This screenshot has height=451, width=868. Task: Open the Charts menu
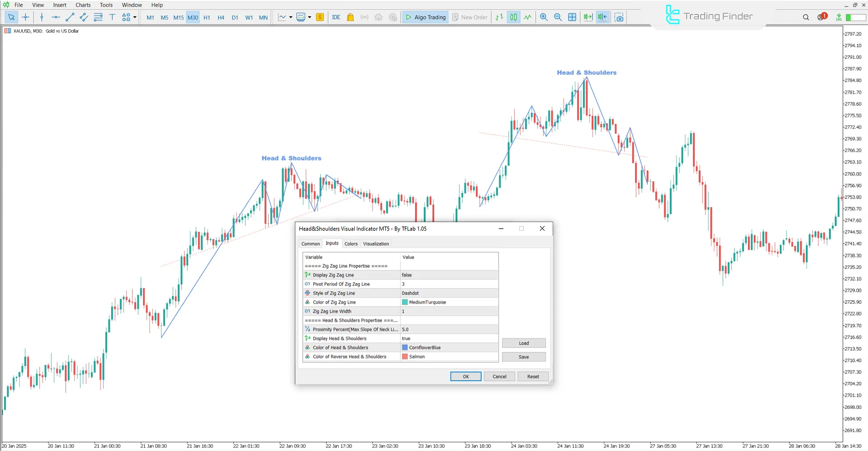click(83, 5)
